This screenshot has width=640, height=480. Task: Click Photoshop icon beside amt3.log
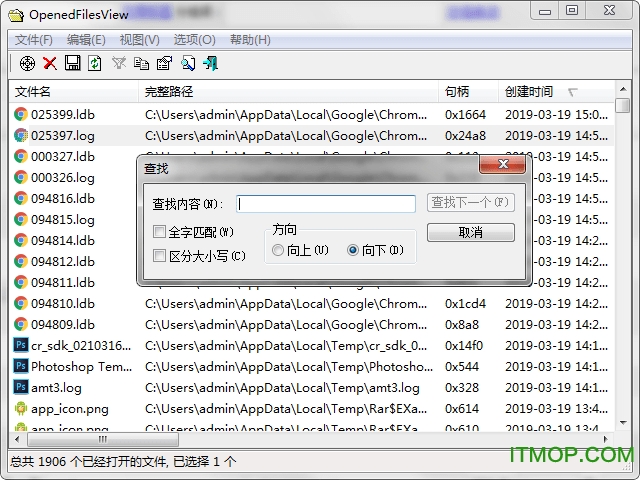[x=21, y=387]
